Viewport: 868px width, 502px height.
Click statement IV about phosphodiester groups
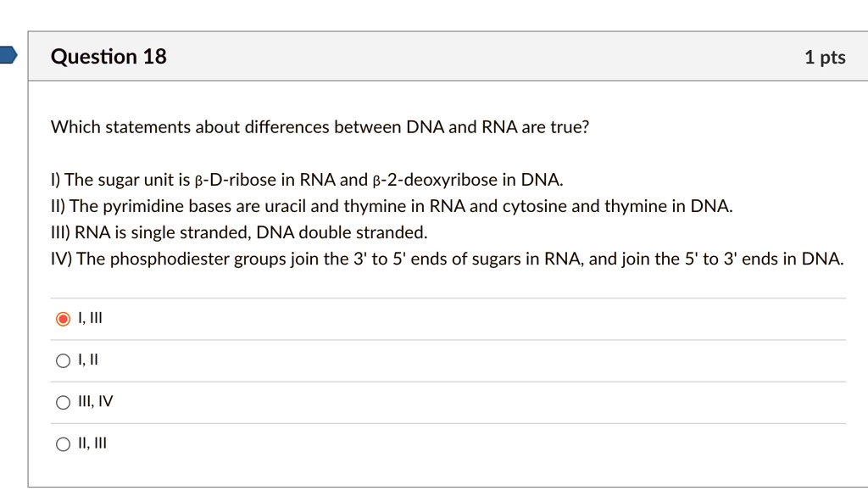(x=447, y=258)
